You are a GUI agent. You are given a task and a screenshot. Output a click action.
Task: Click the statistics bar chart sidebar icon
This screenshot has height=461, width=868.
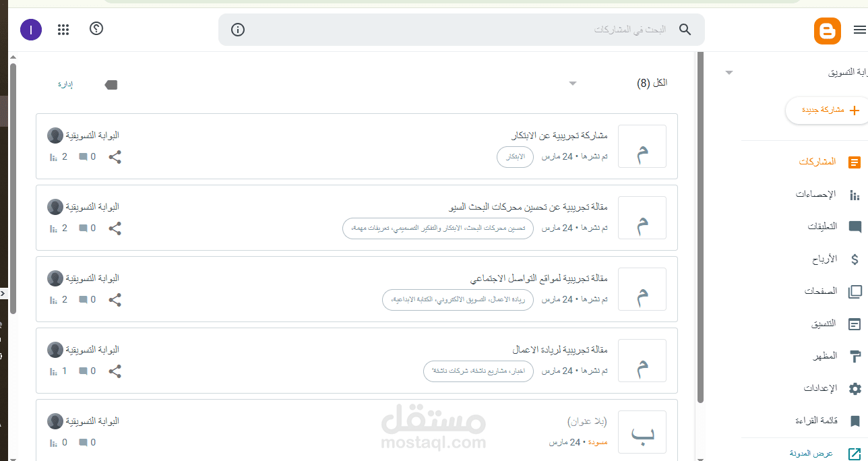tap(855, 195)
